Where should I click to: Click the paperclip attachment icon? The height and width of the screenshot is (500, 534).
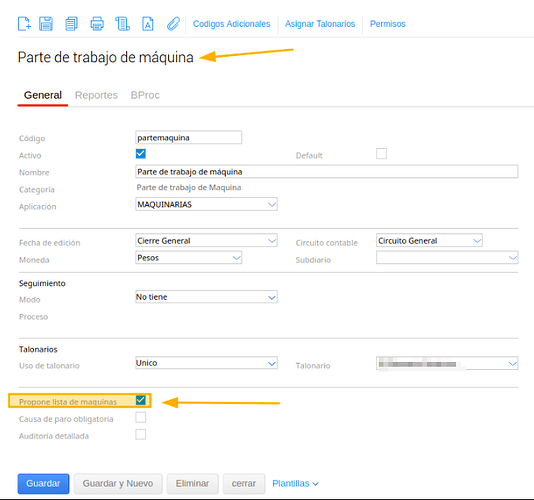tap(173, 24)
